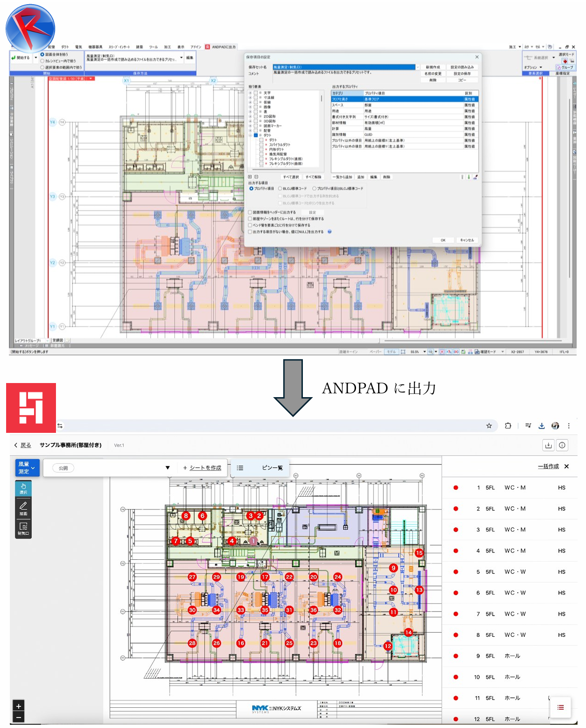Screen dimensions: 586x728
Task: Open the 風量測定 blue dropdown
Action: point(27,468)
